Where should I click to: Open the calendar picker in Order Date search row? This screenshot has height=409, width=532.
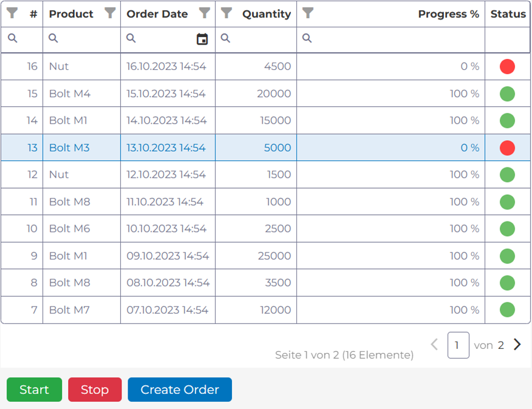(202, 38)
